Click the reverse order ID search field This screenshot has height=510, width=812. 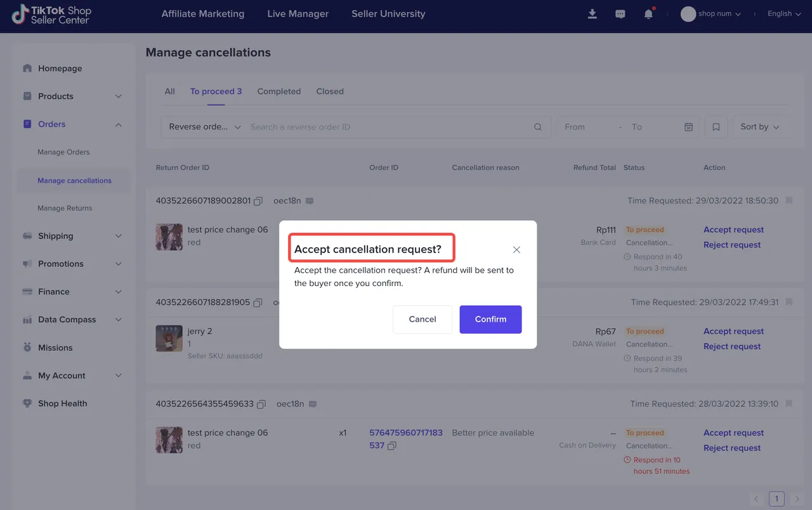[x=387, y=127]
